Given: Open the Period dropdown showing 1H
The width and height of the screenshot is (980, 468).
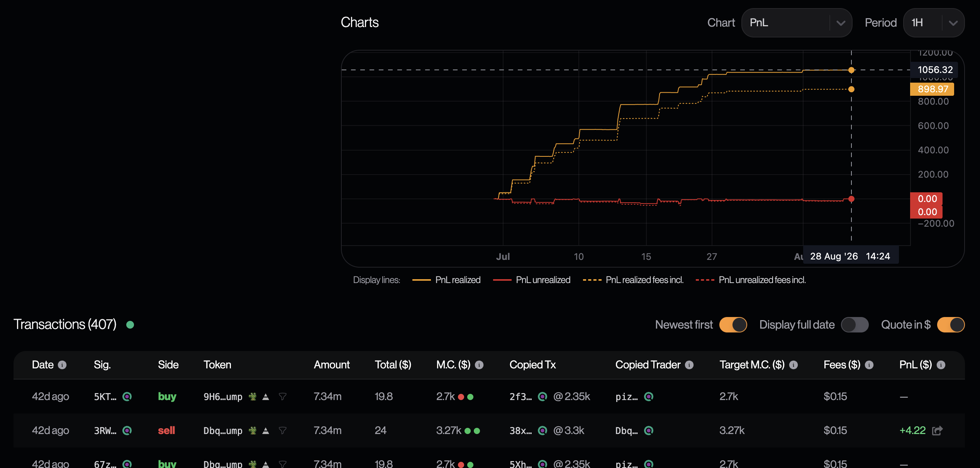Looking at the screenshot, I should click(x=934, y=23).
